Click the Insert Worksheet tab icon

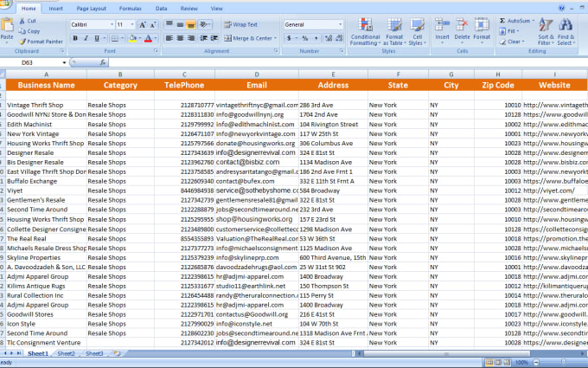coord(117,353)
